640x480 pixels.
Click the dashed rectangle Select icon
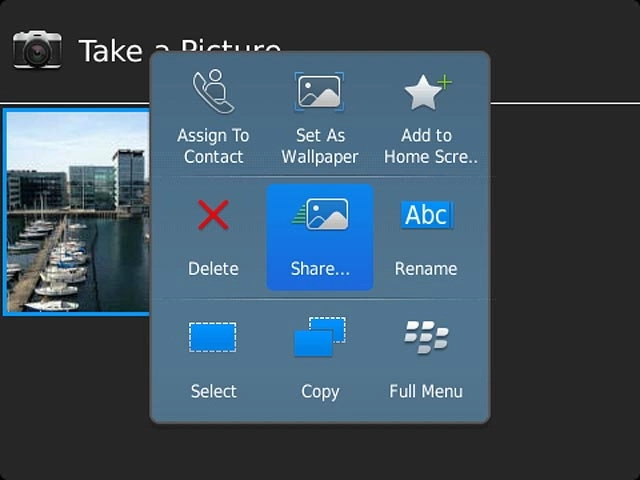tap(213, 338)
